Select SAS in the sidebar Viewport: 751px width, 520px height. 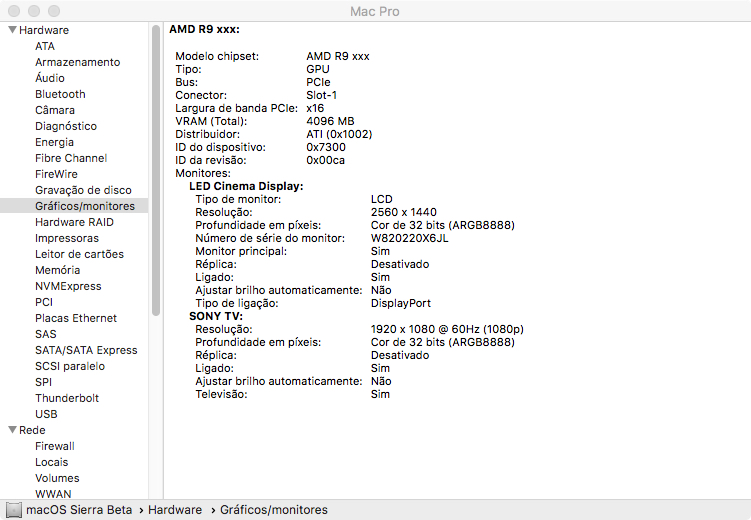[46, 334]
